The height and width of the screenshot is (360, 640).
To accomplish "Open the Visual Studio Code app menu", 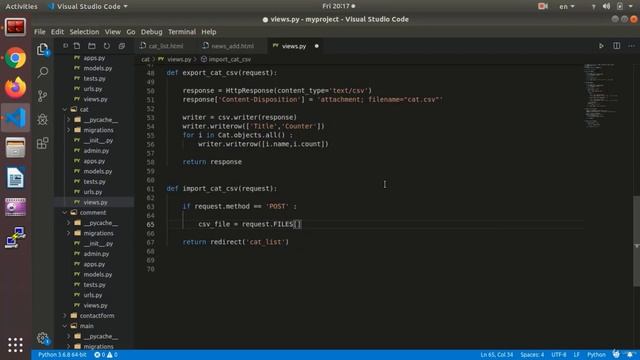I will click(88, 6).
